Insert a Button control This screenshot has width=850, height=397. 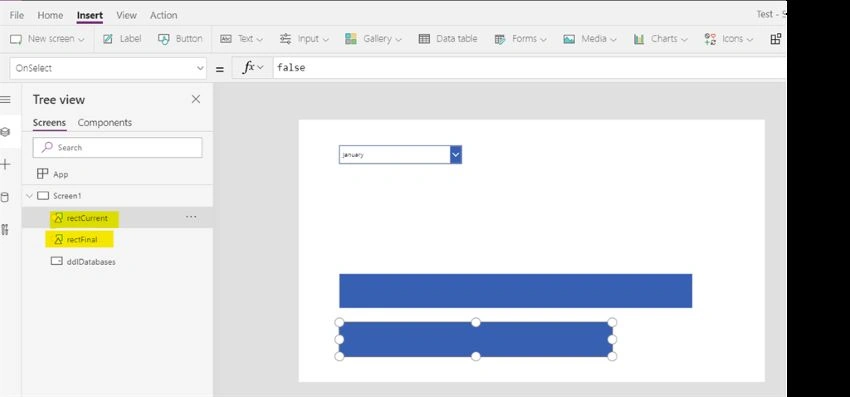[180, 39]
